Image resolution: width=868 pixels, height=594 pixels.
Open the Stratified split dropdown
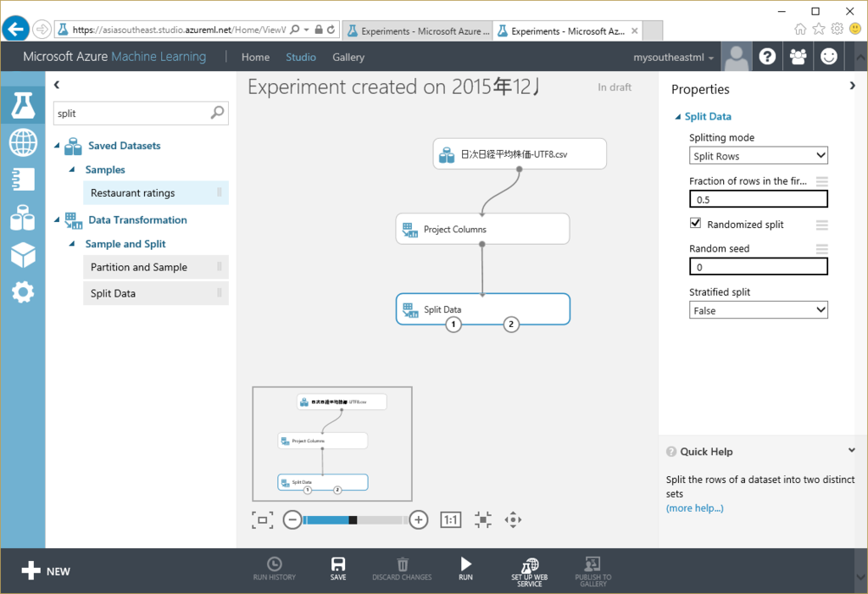[759, 310]
